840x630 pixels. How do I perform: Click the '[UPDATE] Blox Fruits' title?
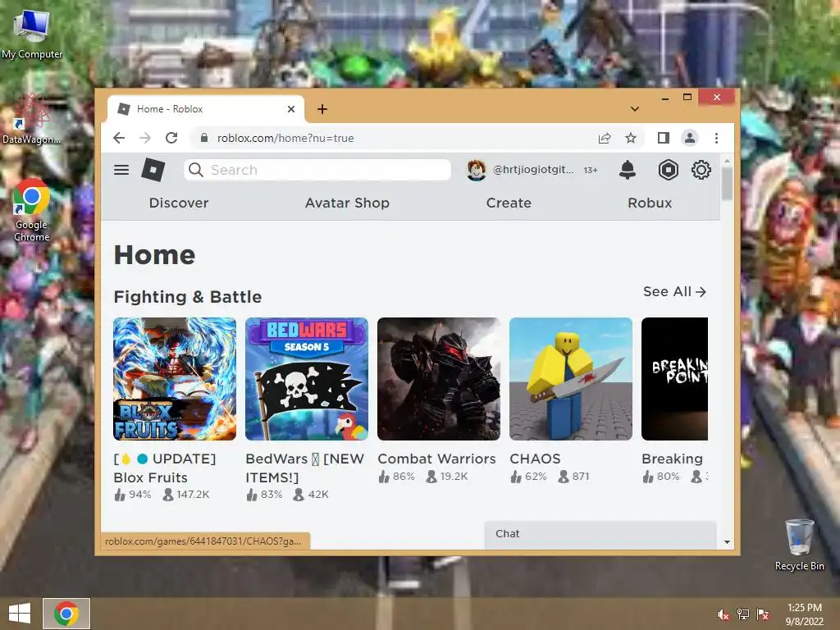click(165, 468)
